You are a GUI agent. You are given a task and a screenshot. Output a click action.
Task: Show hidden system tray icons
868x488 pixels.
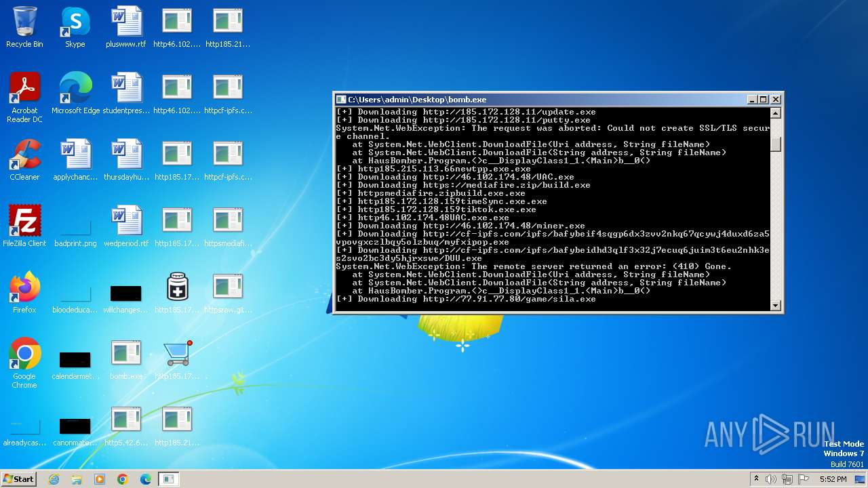coord(756,479)
